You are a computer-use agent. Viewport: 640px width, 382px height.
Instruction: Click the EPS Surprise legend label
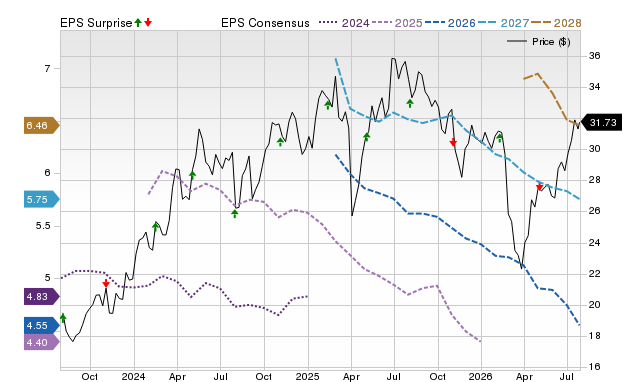click(x=96, y=23)
